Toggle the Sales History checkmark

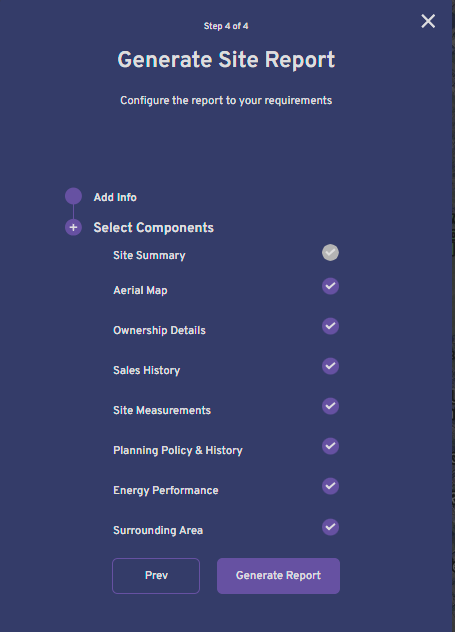pos(330,366)
